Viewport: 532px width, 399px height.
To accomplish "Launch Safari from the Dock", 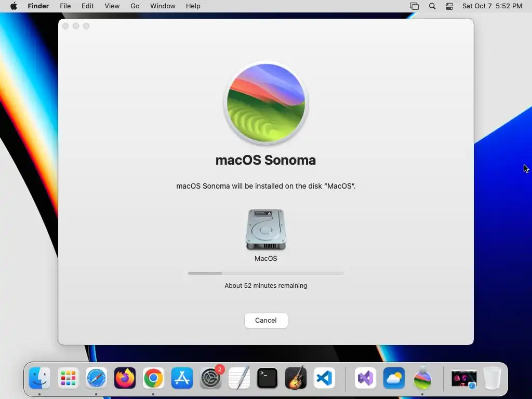I will (96, 378).
